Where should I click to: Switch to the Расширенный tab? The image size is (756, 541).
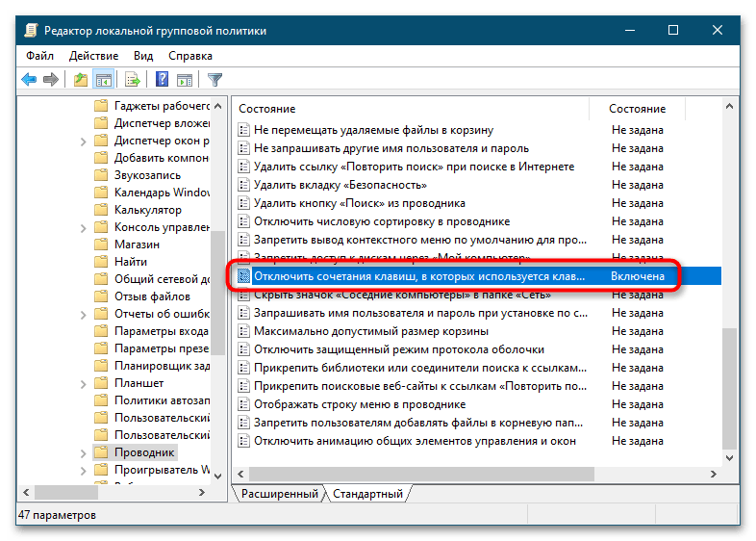(279, 494)
